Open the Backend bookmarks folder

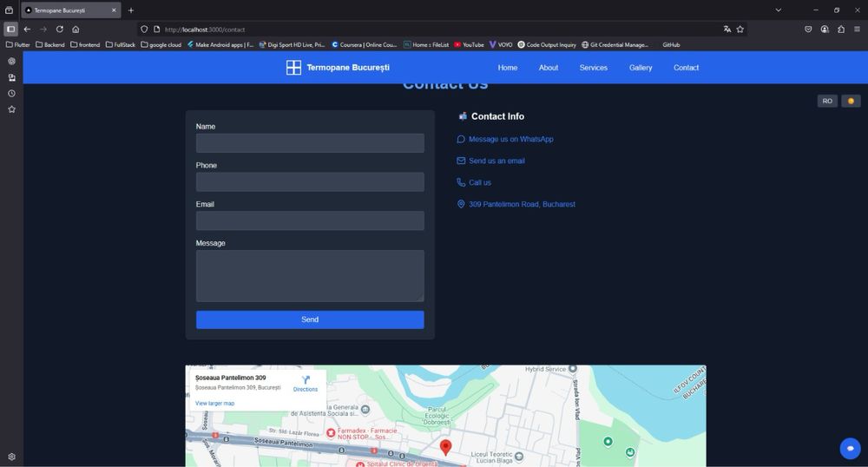49,45
